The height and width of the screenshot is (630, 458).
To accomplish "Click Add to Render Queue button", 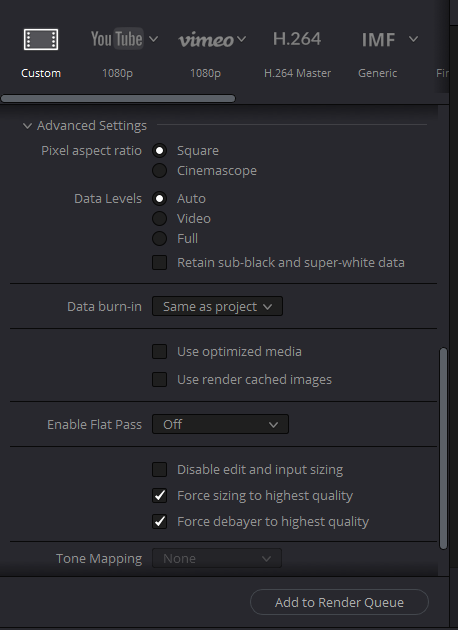I will click(339, 602).
